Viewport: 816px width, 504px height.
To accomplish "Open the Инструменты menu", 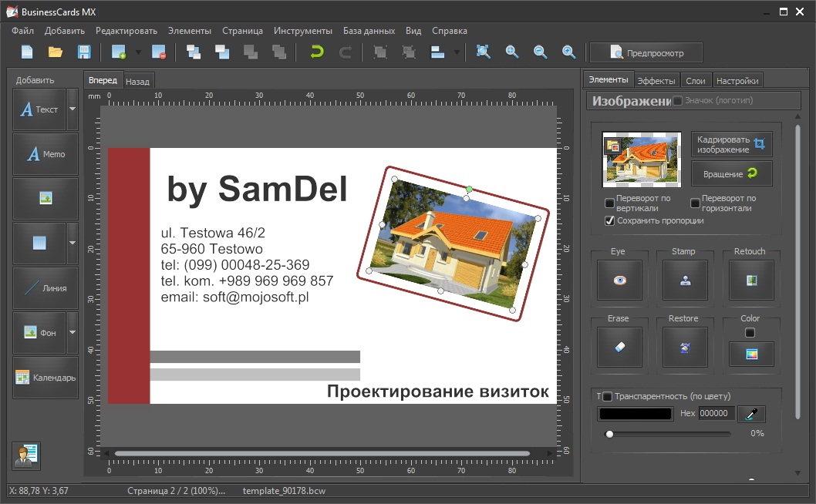I will [x=305, y=31].
